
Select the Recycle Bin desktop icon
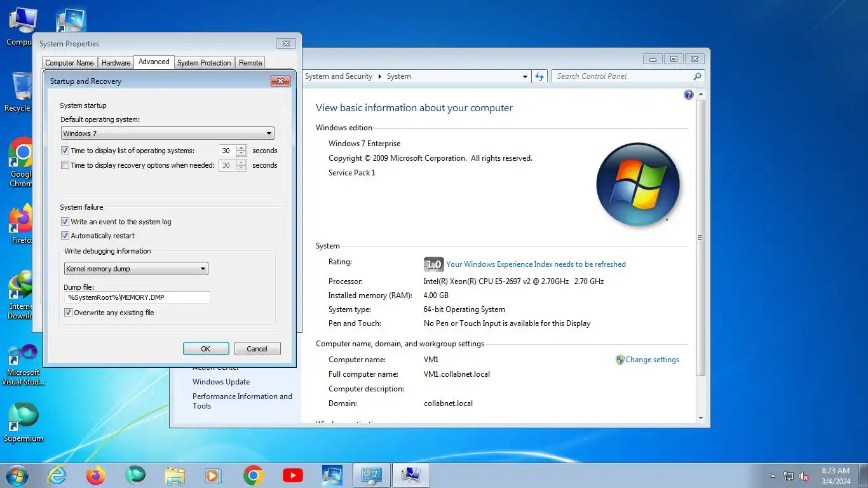pos(22,92)
